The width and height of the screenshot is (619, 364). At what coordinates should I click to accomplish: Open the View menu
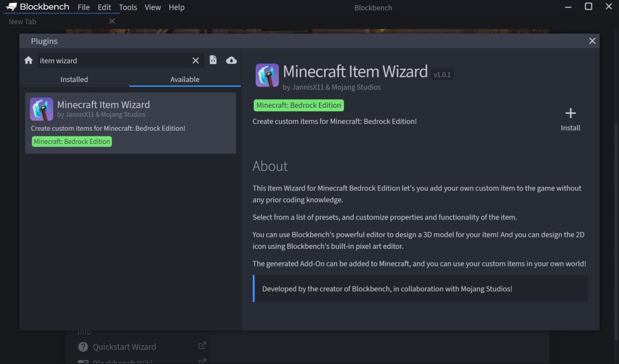point(152,7)
